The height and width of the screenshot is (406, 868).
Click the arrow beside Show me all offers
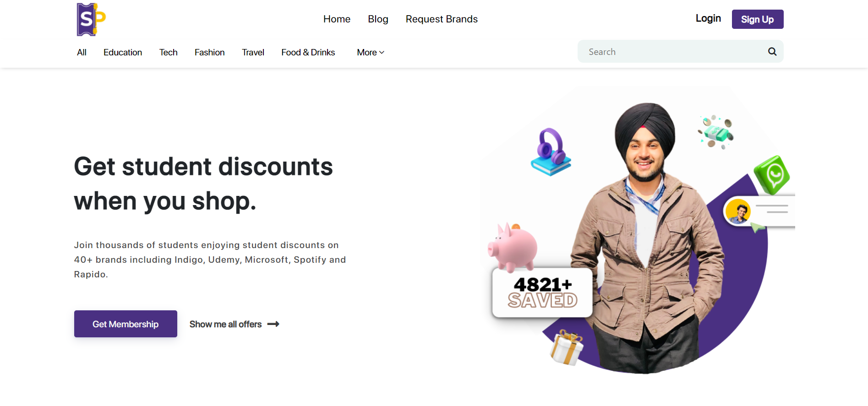click(x=273, y=324)
